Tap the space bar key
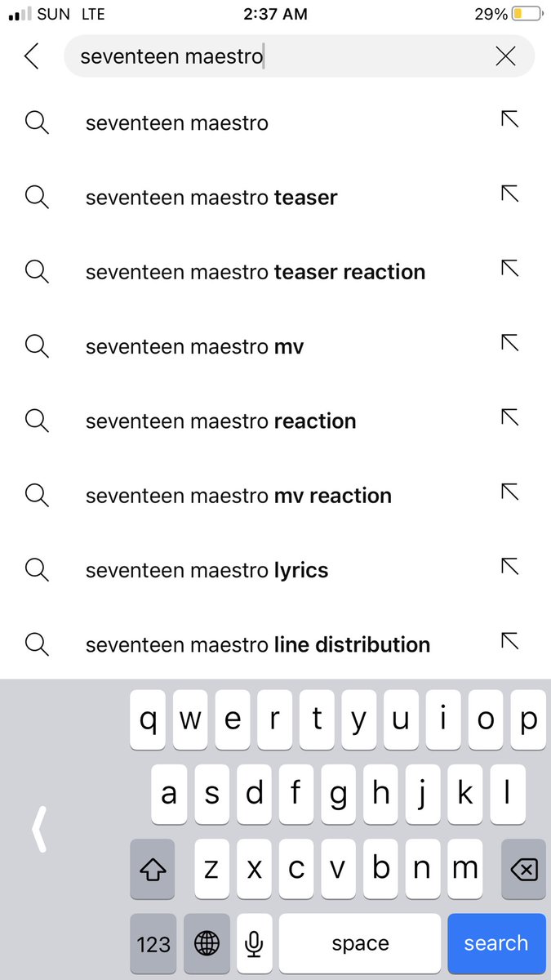 (x=360, y=944)
